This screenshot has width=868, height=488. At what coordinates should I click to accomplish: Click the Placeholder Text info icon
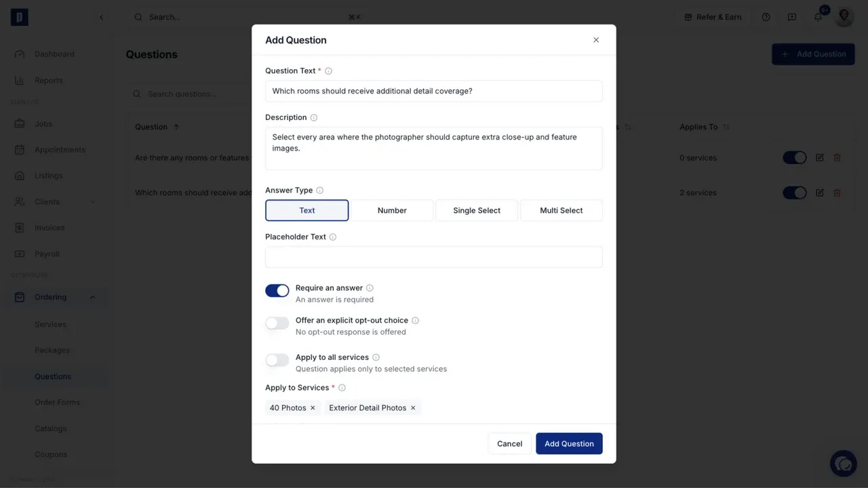[x=333, y=237]
